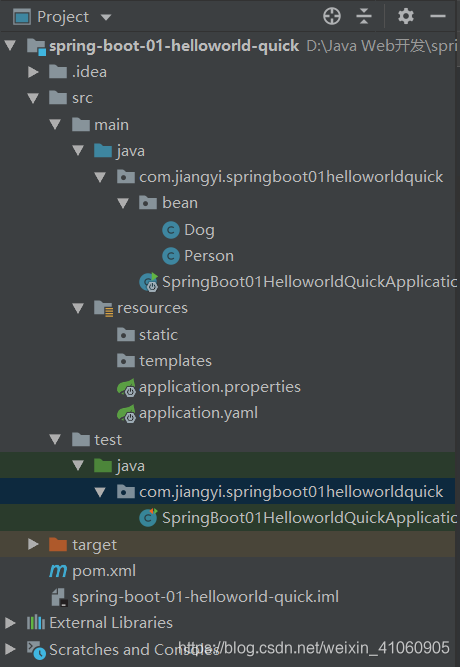This screenshot has width=460, height=667.
Task: Select main package com.jiangyi.springboot01helloworldquick under main
Action: point(291,177)
